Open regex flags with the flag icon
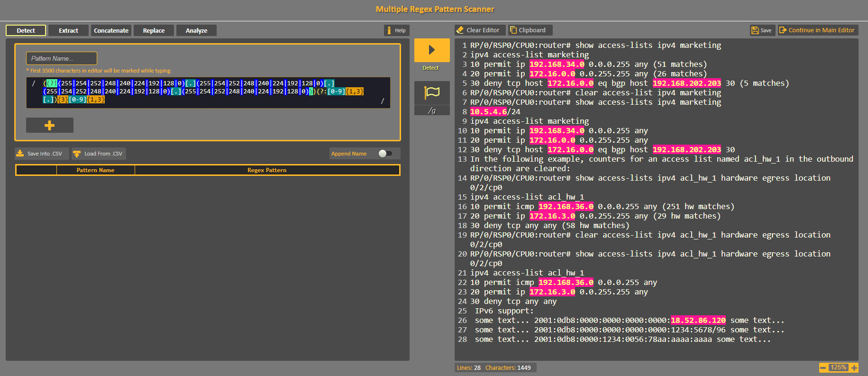The image size is (868, 376). (x=432, y=92)
